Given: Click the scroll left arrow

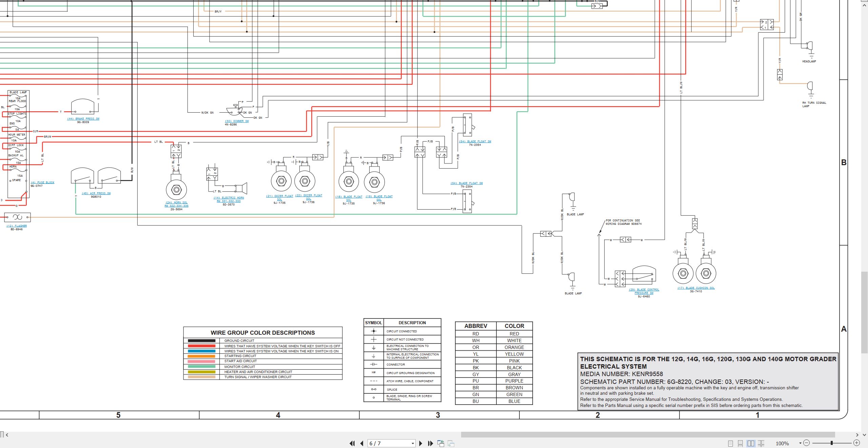Looking at the screenshot, I should click(x=7, y=435).
